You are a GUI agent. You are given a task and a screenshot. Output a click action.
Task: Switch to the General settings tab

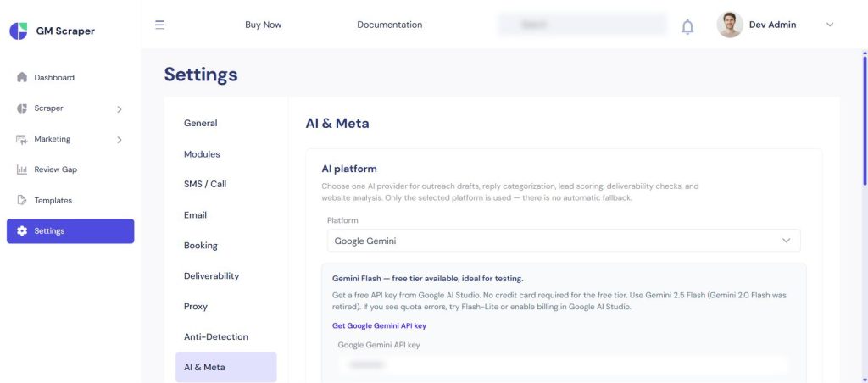(x=200, y=123)
